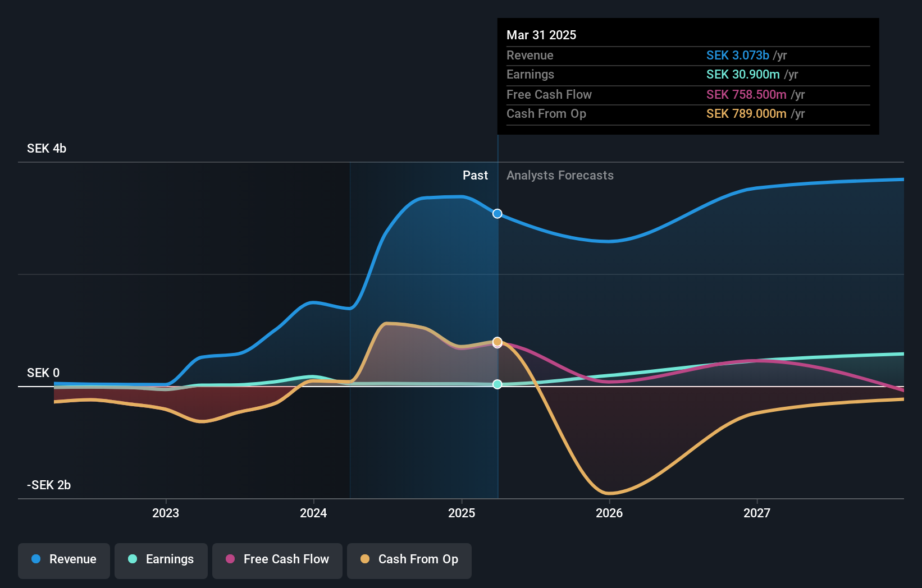The image size is (922, 588).
Task: Click the Earnings row label in tooltip
Action: pyautogui.click(x=530, y=75)
